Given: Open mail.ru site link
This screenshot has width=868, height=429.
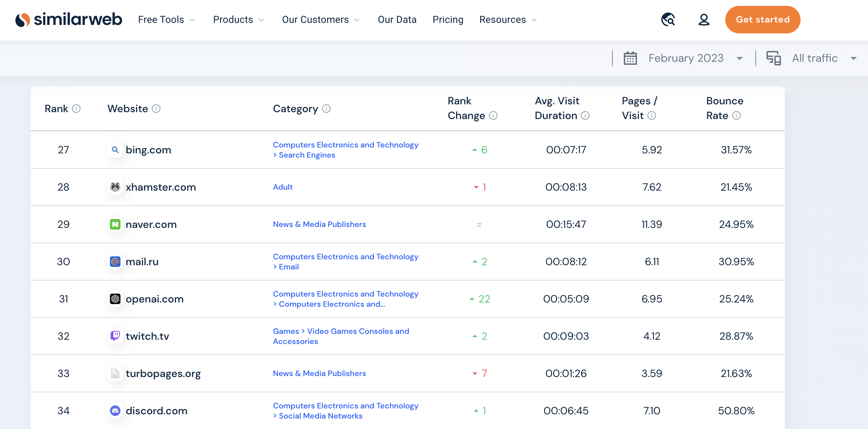Looking at the screenshot, I should (142, 262).
